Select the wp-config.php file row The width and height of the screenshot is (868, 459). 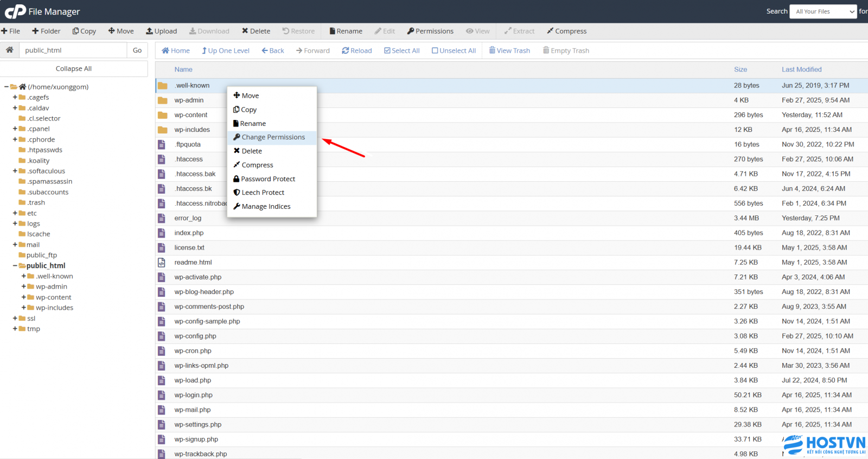coord(512,336)
